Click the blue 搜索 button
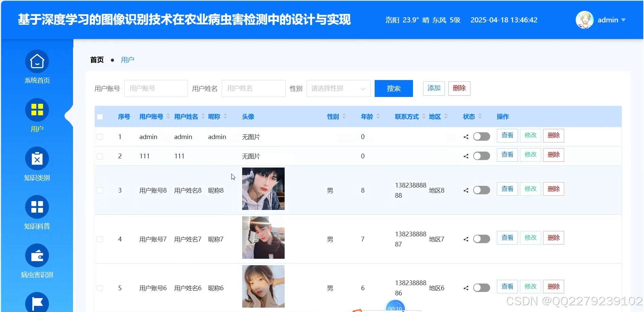 point(394,89)
